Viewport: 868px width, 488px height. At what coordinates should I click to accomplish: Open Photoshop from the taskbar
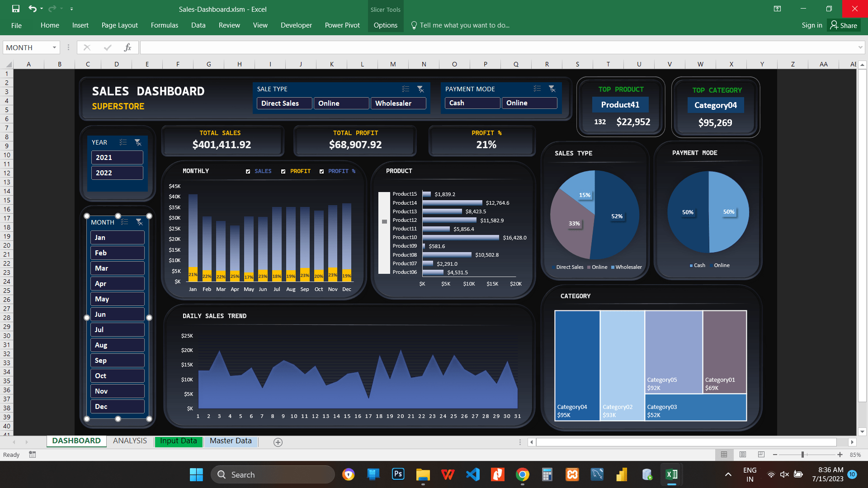pos(398,474)
